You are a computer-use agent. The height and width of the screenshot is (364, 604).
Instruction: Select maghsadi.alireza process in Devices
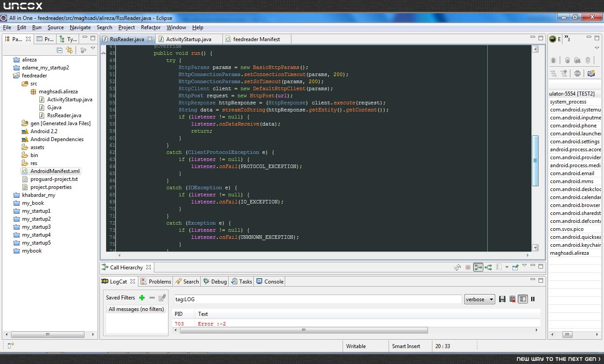point(570,253)
